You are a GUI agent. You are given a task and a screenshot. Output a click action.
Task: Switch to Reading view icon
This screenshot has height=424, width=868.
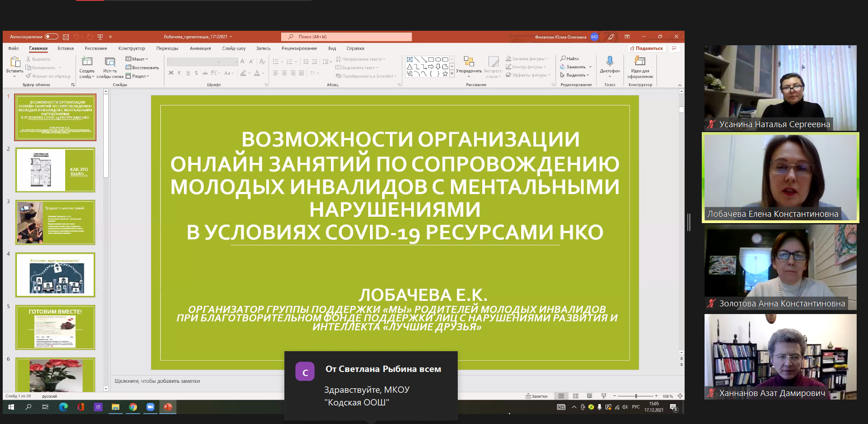pyautogui.click(x=590, y=396)
